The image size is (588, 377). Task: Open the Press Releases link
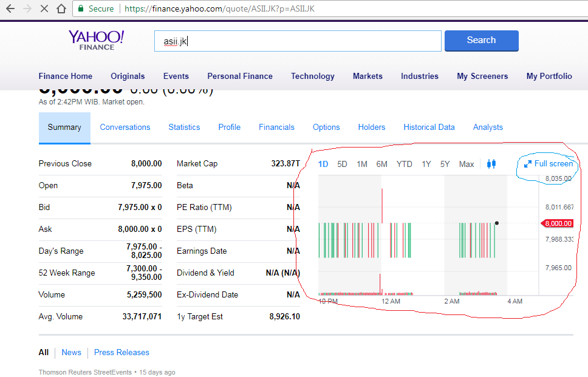tap(121, 352)
